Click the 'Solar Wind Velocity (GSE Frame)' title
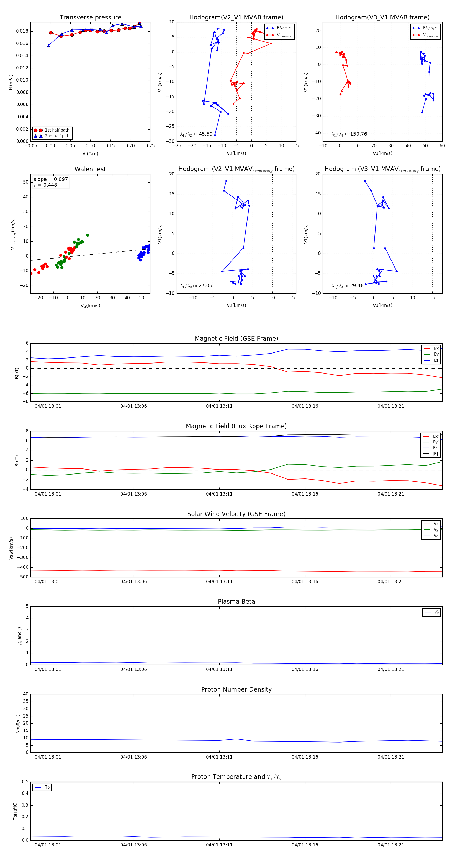Screen dimensions: 473x868 click(x=236, y=514)
